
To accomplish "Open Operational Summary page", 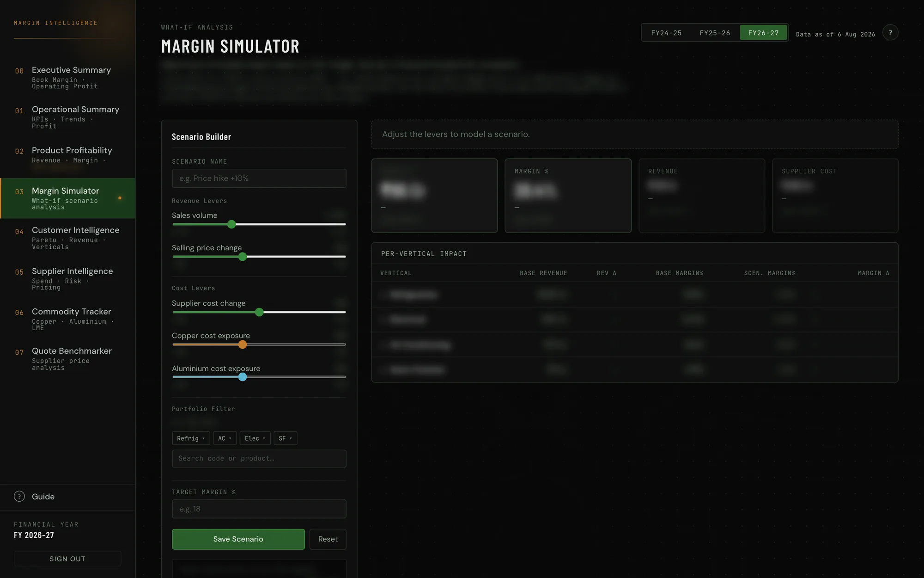I will point(67,117).
